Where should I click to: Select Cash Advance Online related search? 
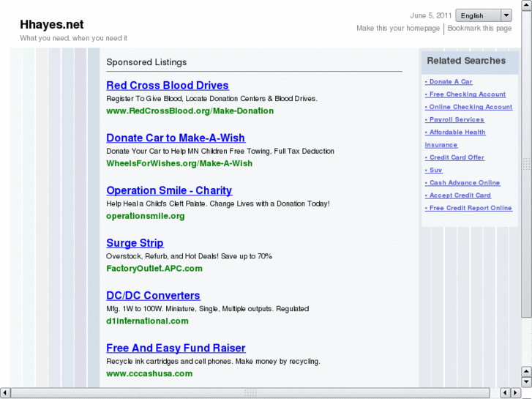[x=462, y=182]
